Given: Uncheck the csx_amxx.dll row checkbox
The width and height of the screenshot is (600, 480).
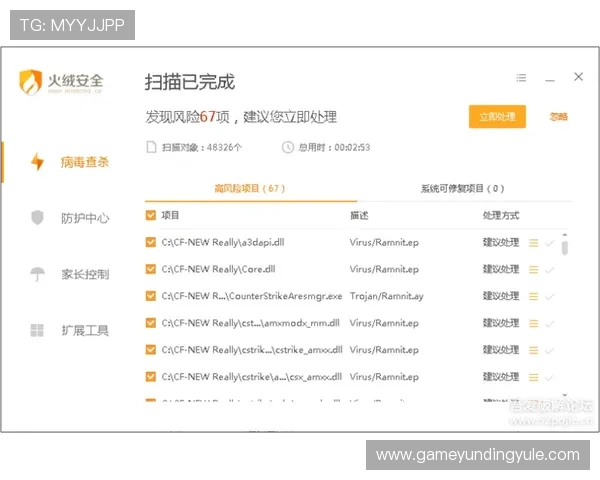Looking at the screenshot, I should [151, 377].
